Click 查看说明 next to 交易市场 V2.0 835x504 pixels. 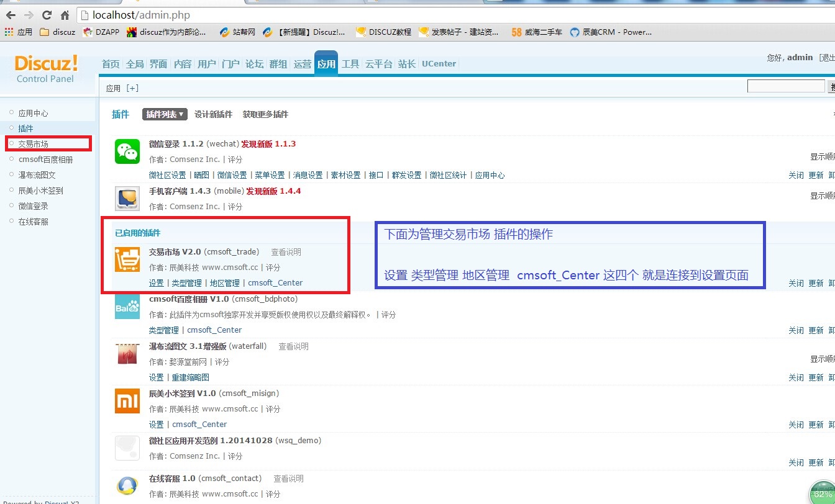pos(286,252)
